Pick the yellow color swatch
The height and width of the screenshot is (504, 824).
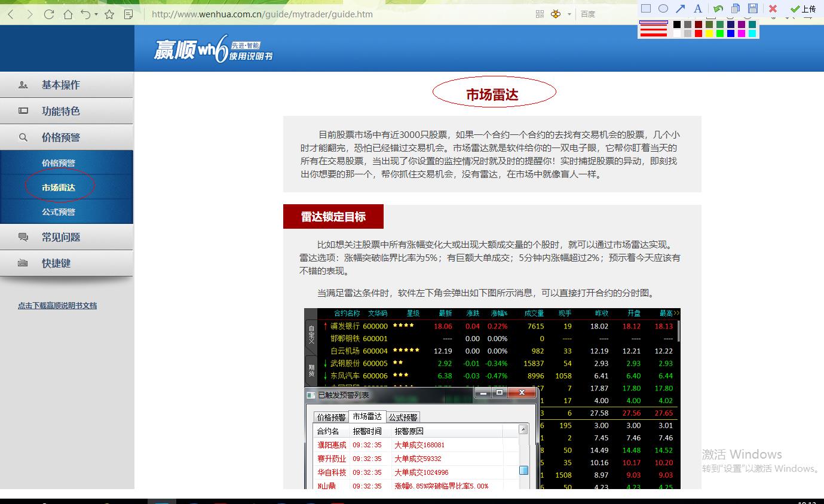(x=709, y=34)
